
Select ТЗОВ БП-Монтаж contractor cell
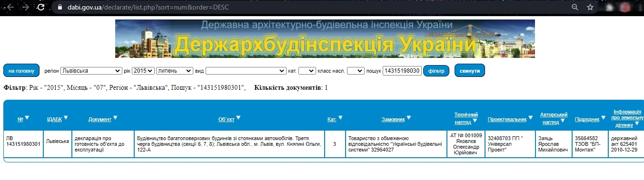[x=590, y=144]
